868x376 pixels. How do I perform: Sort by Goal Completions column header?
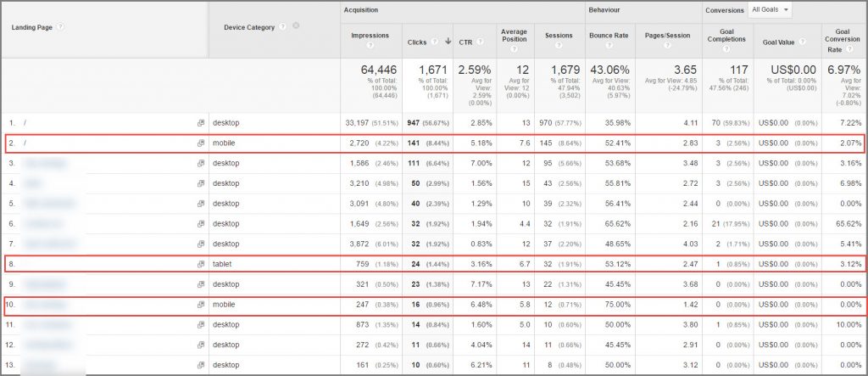[x=727, y=36]
